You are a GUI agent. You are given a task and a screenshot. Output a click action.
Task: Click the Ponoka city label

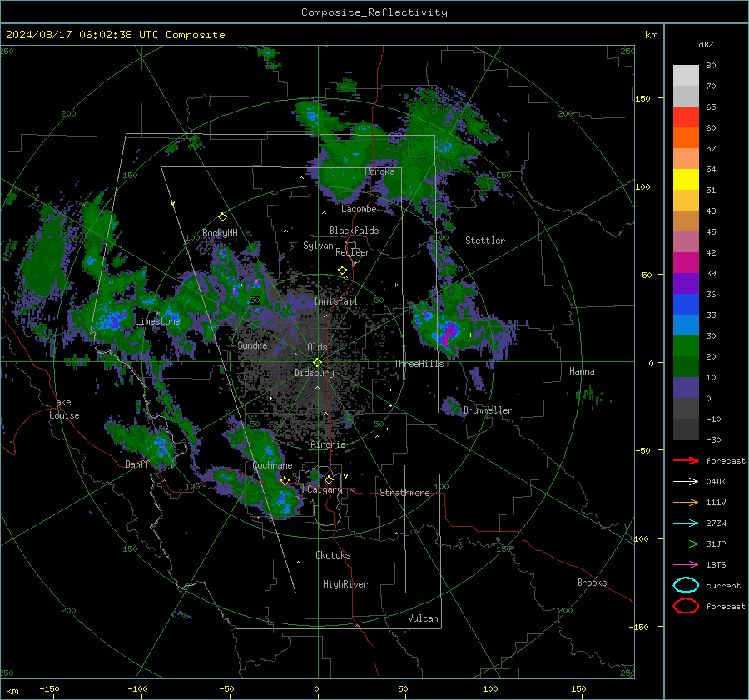(379, 171)
